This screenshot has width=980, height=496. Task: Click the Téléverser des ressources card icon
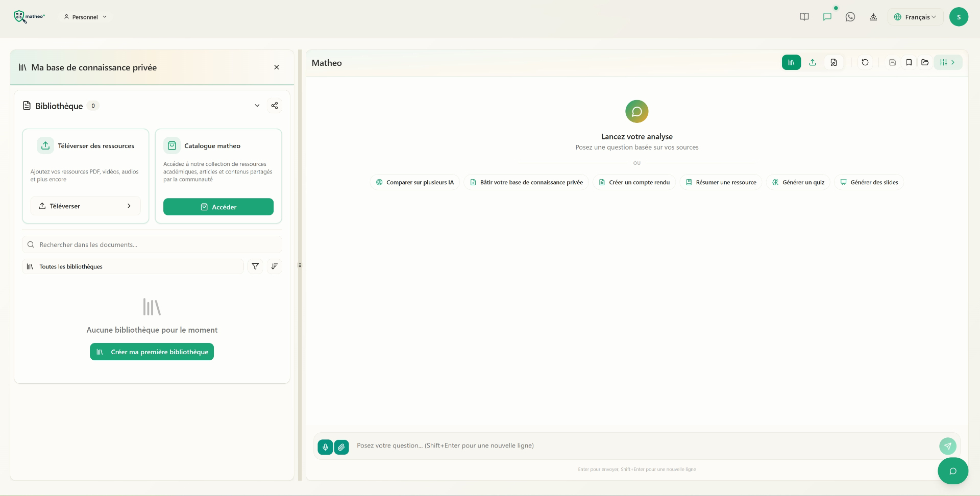[x=45, y=145]
